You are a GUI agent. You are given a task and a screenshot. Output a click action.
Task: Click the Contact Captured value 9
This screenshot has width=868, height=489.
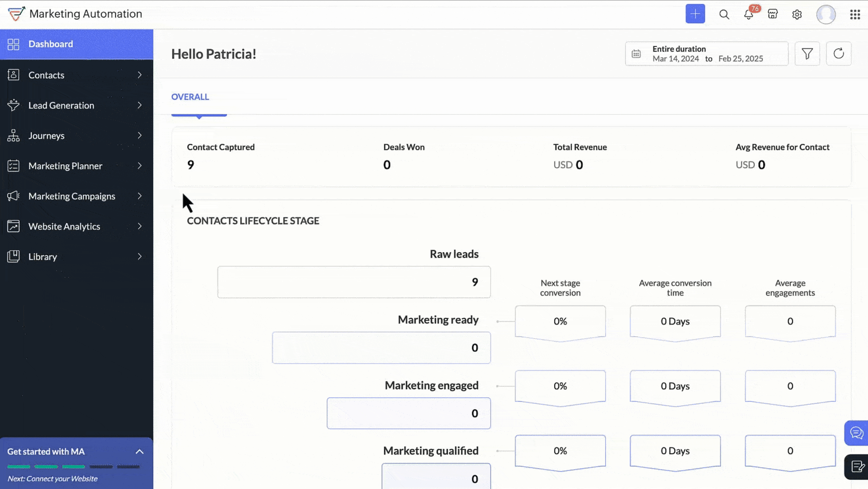(191, 165)
